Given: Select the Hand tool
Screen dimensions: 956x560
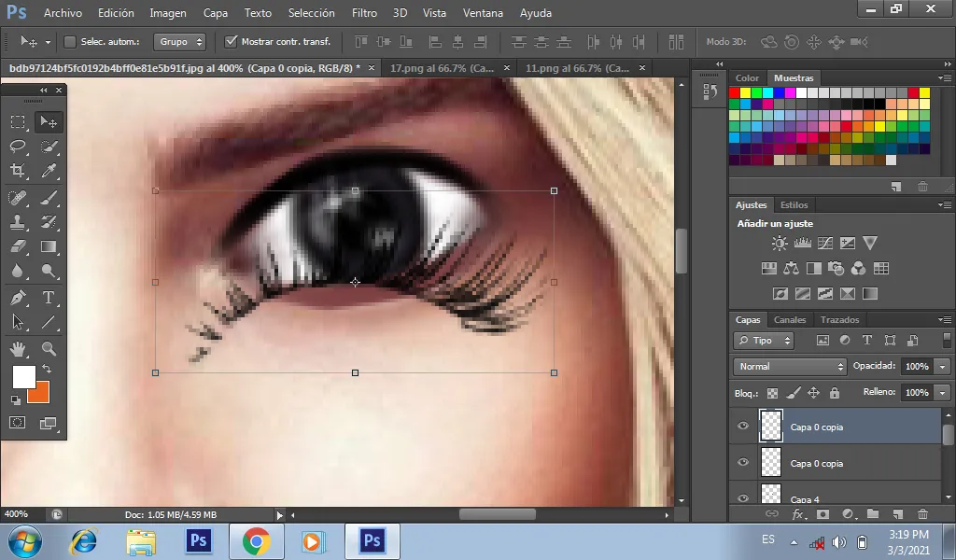Looking at the screenshot, I should [x=19, y=348].
